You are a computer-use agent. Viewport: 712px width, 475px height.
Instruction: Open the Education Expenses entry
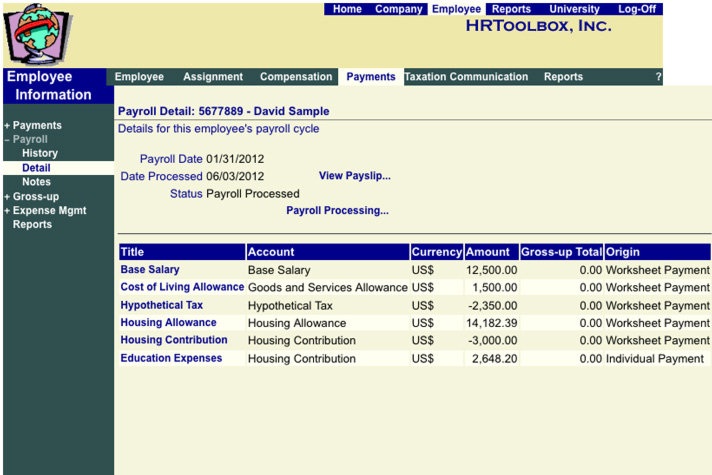[171, 358]
